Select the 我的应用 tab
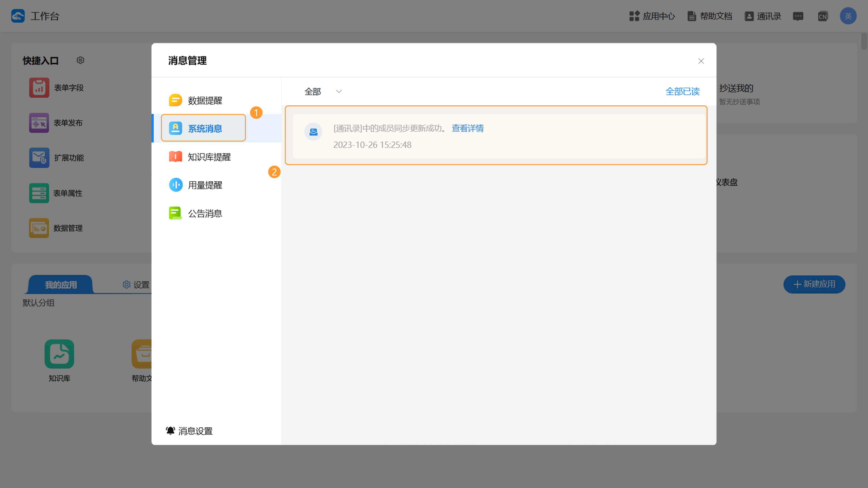The image size is (868, 488). 61,285
